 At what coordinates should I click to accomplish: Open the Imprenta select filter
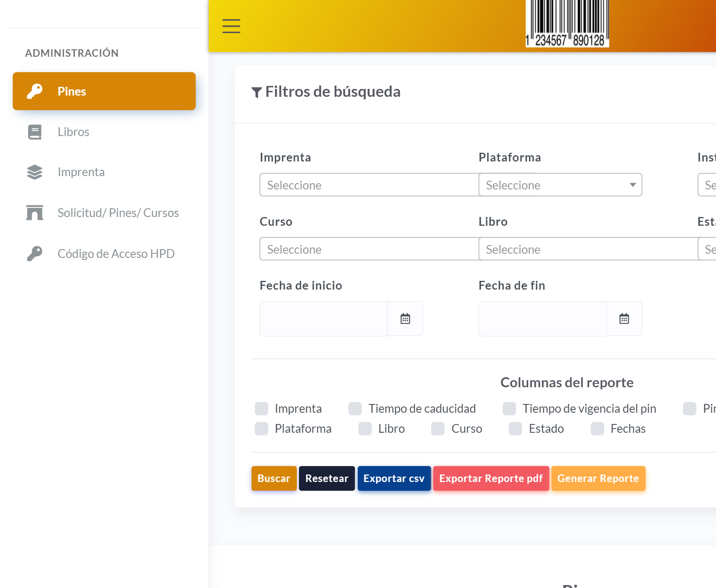tap(369, 185)
